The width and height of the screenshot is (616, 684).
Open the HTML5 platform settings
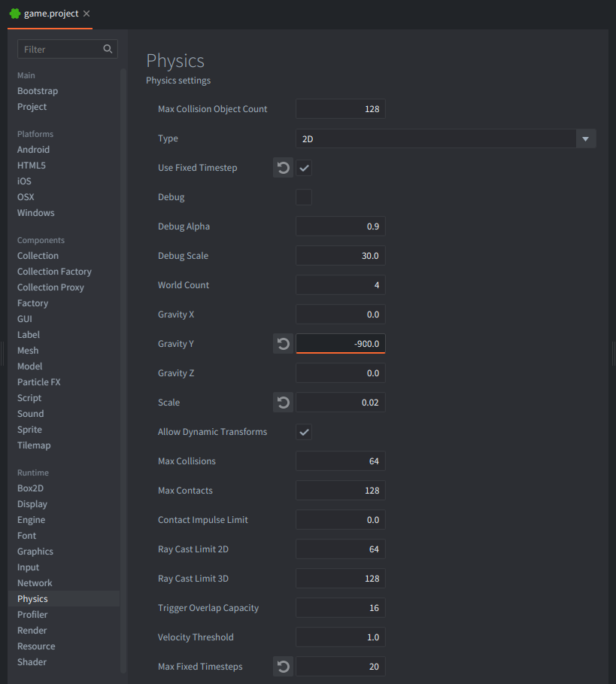click(x=32, y=166)
